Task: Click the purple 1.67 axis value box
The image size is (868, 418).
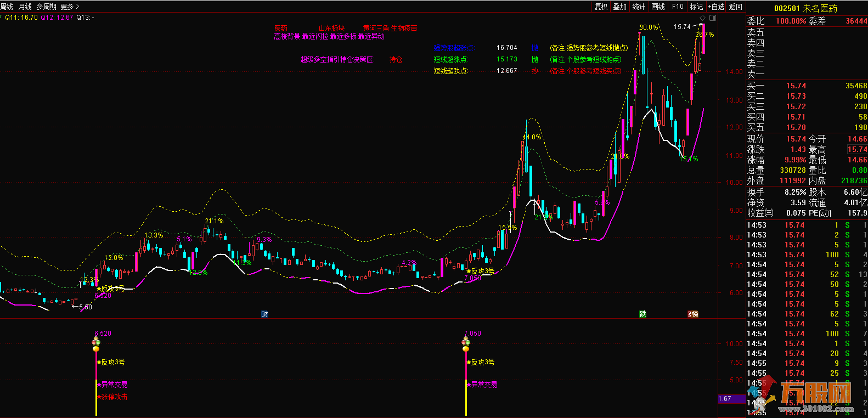Action: 732,399
